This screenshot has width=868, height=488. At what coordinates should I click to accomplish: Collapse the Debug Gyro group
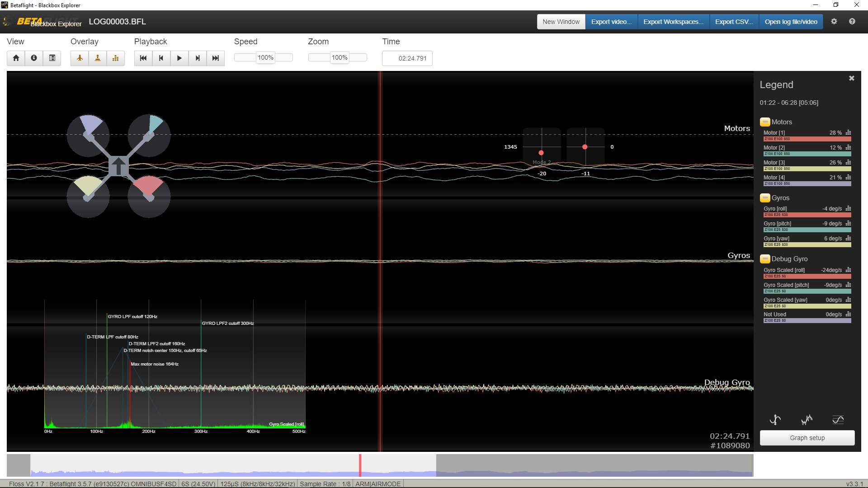[765, 259]
